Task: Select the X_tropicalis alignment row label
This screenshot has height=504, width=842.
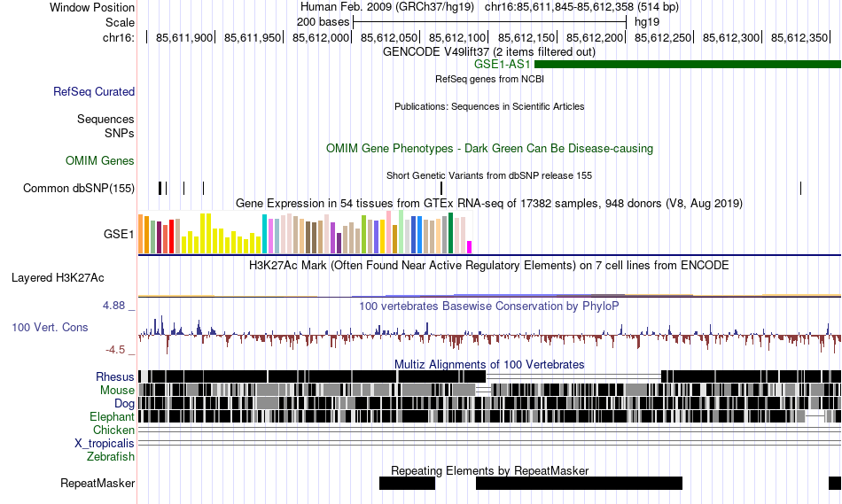Action: [x=105, y=444]
